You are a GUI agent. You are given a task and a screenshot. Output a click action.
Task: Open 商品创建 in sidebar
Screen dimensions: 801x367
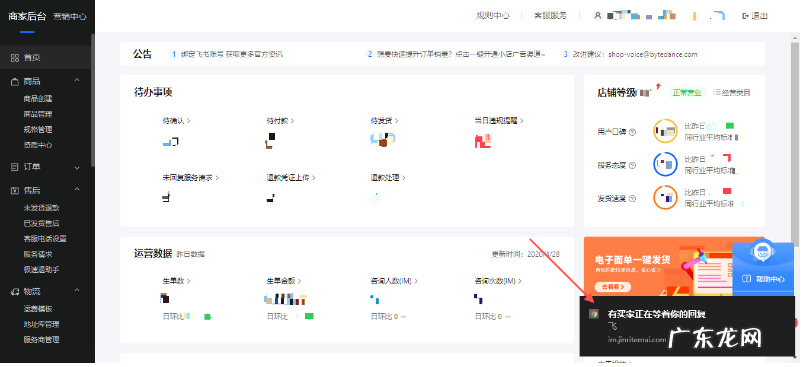[x=38, y=99]
